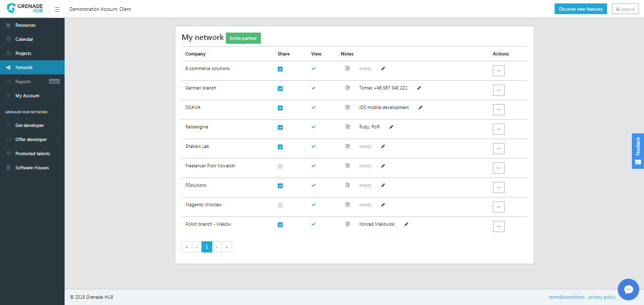The height and width of the screenshot is (305, 644).
Task: Open the Feedback side tab
Action: point(638,151)
